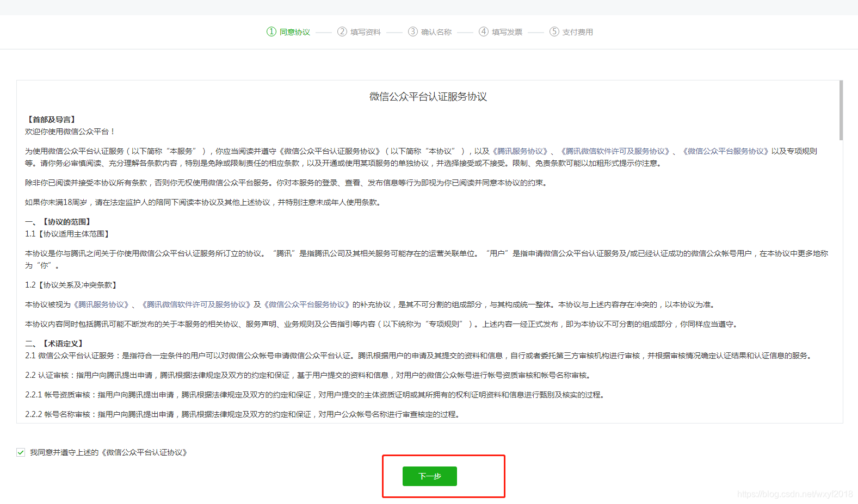Click the 2.2.2 帐号名称审核 clause
Image resolution: width=858 pixels, height=504 pixels.
(x=244, y=414)
